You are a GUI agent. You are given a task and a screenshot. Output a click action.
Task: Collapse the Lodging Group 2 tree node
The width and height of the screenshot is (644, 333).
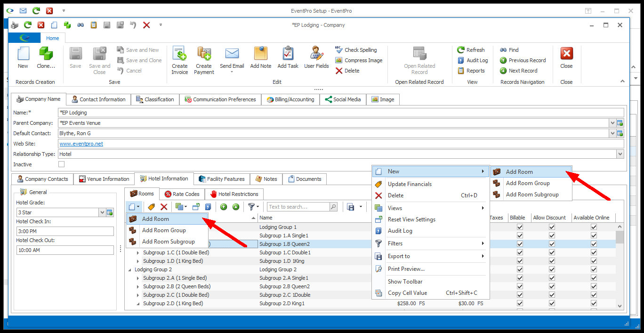pos(130,270)
